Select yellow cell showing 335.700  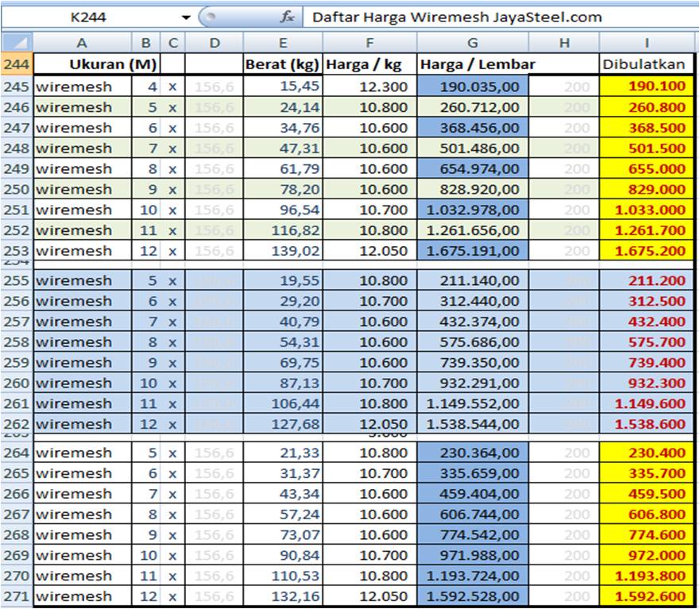(647, 473)
